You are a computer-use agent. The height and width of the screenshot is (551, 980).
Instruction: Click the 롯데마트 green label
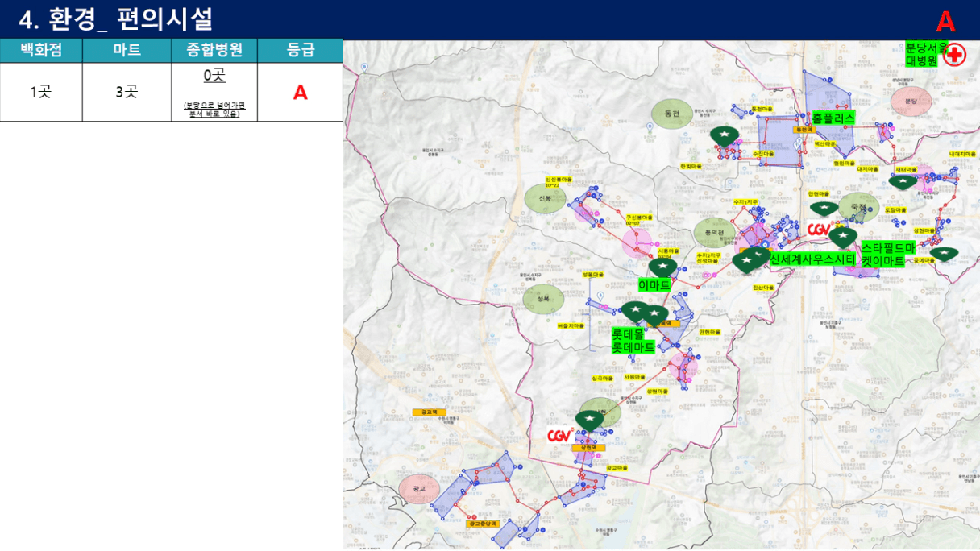coord(633,347)
